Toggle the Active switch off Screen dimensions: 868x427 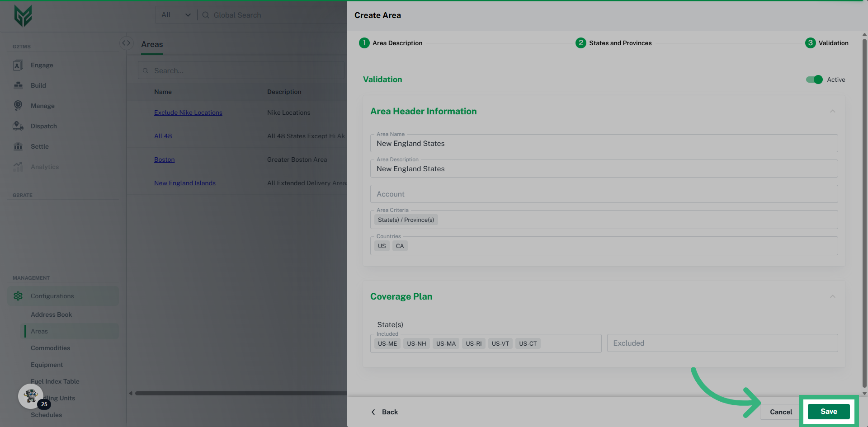click(814, 80)
